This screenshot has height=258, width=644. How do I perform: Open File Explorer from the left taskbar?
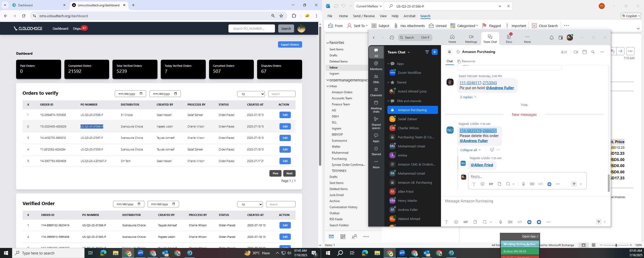click(115, 253)
